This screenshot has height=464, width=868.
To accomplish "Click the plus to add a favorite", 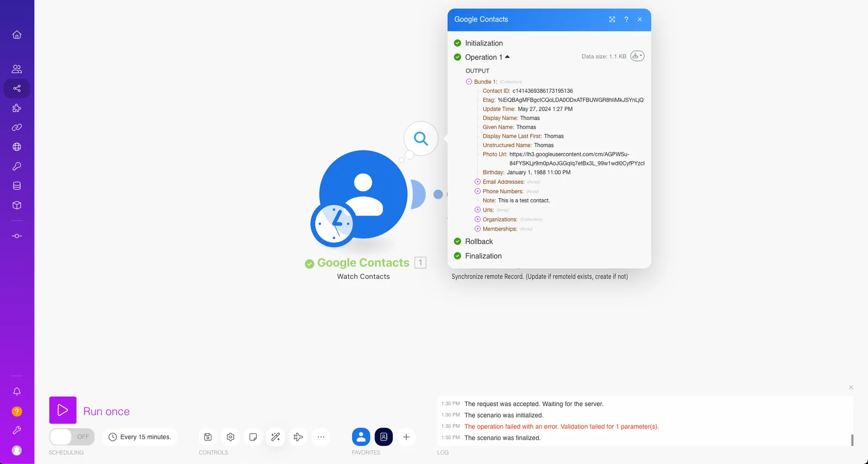I will 406,437.
